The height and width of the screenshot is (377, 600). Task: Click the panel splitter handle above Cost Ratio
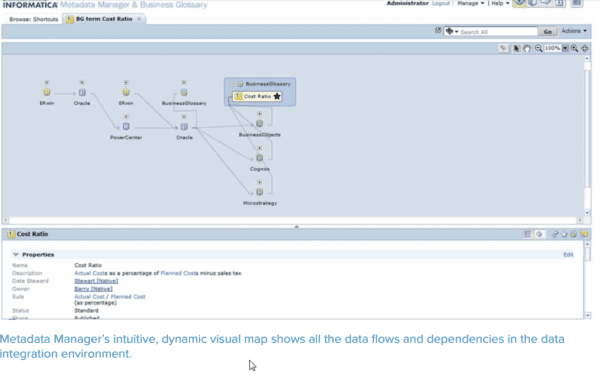(x=296, y=227)
